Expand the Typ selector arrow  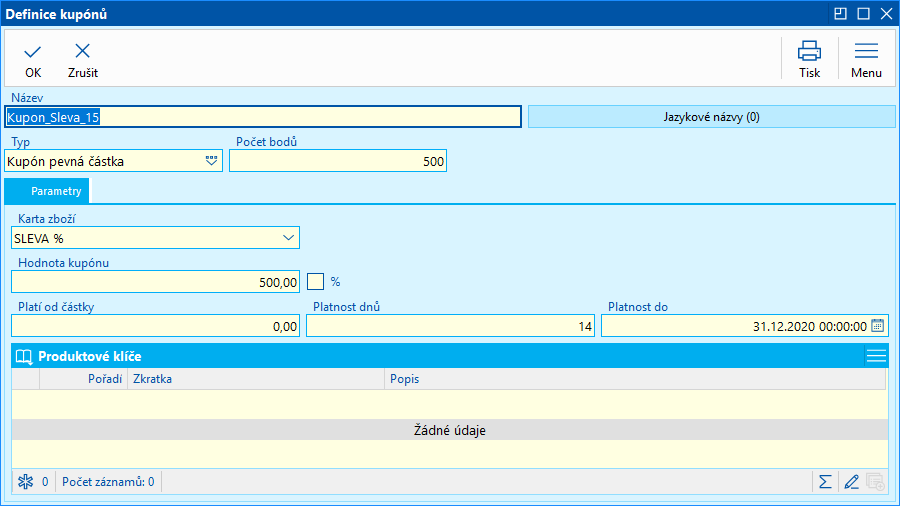coord(211,161)
